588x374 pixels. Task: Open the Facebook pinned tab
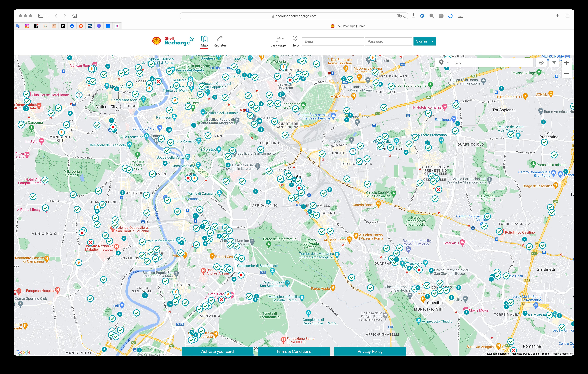72,26
